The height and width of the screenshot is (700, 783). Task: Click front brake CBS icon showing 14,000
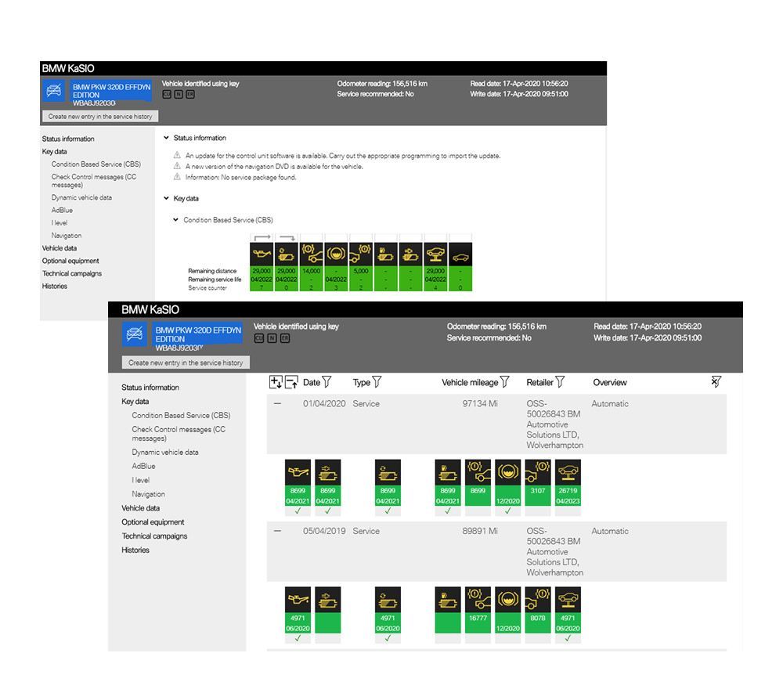[311, 254]
